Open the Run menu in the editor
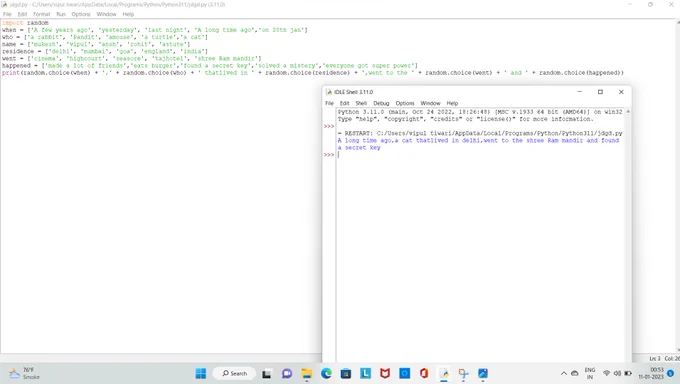680x384 pixels. [61, 14]
